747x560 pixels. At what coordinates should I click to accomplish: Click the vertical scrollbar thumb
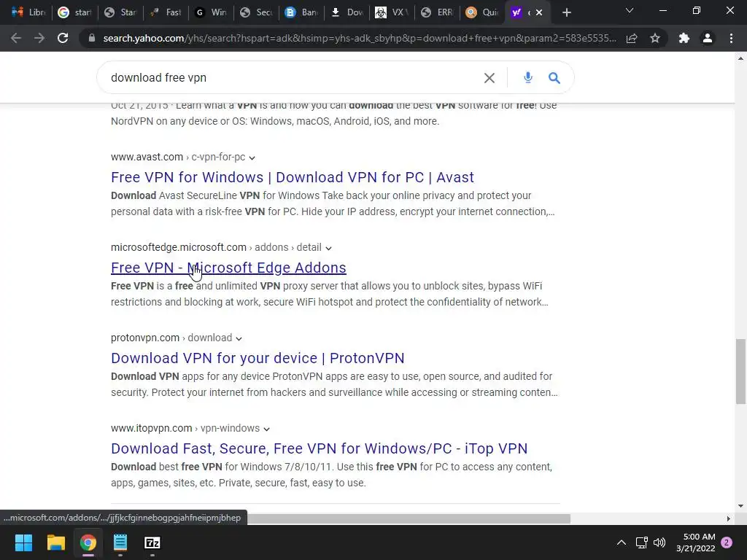pyautogui.click(x=740, y=371)
